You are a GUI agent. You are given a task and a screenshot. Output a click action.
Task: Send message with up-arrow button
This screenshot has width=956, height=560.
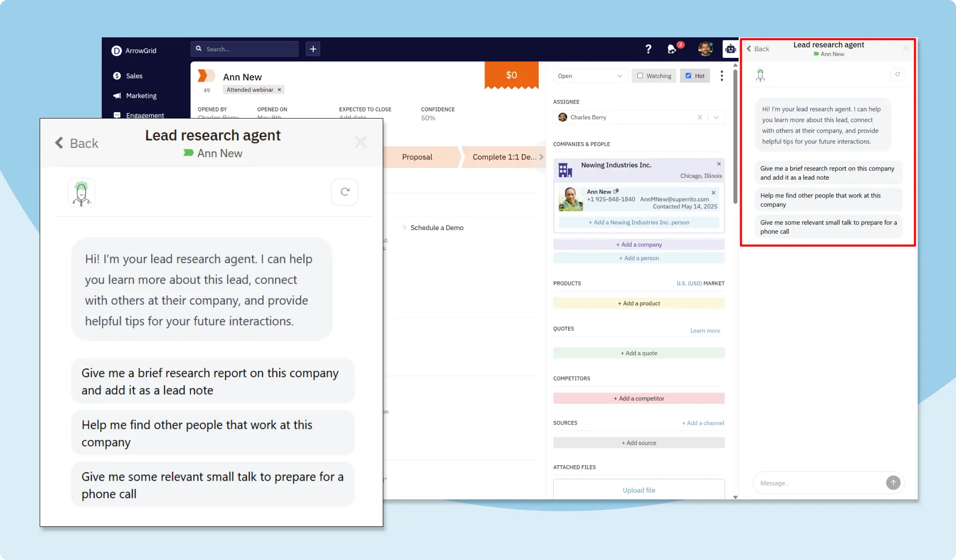click(893, 483)
